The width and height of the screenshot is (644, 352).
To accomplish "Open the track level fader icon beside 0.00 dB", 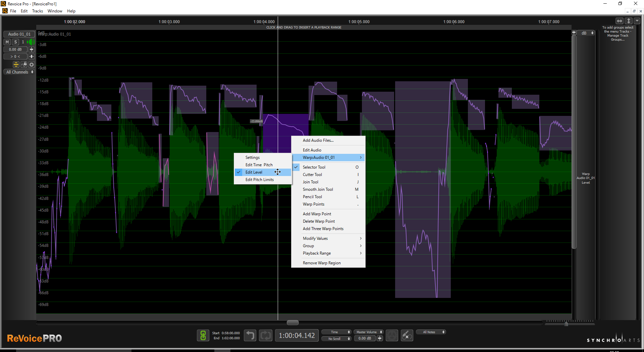I will tap(32, 49).
